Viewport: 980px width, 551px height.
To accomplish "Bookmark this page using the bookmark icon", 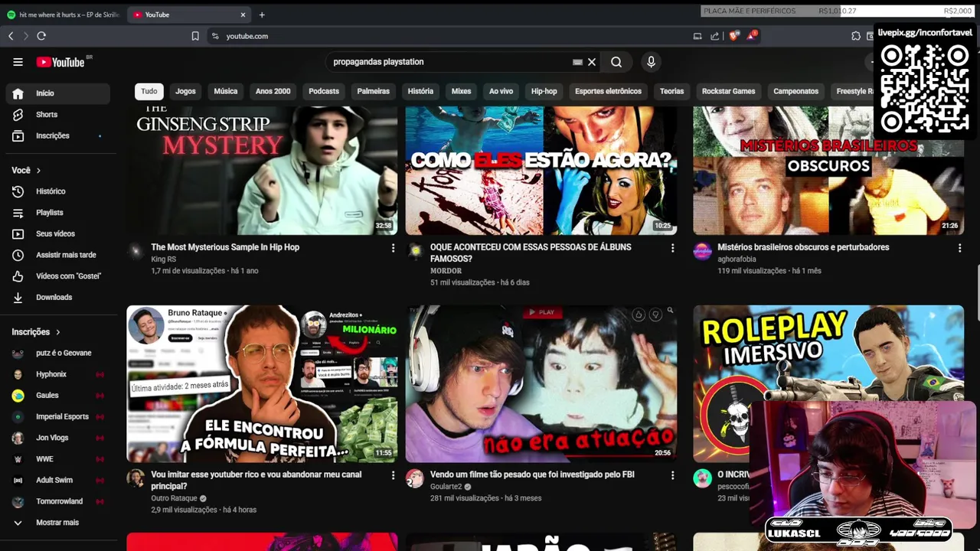I will pyautogui.click(x=195, y=36).
